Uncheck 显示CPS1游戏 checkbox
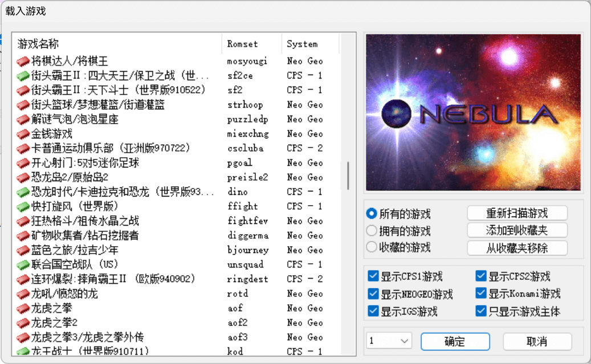The height and width of the screenshot is (364, 591). tap(373, 276)
